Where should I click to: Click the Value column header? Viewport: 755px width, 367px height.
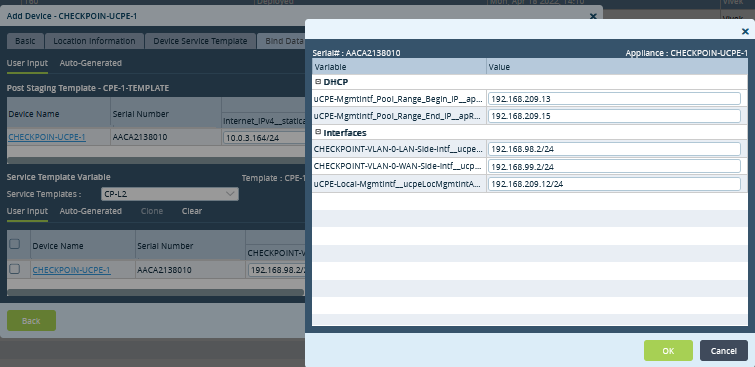tap(617, 67)
